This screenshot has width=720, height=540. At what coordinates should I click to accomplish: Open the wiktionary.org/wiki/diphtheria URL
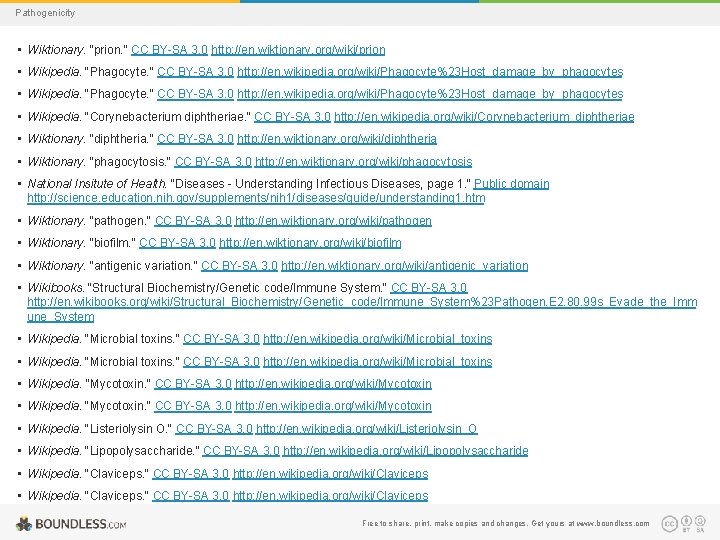pyautogui.click(x=337, y=139)
